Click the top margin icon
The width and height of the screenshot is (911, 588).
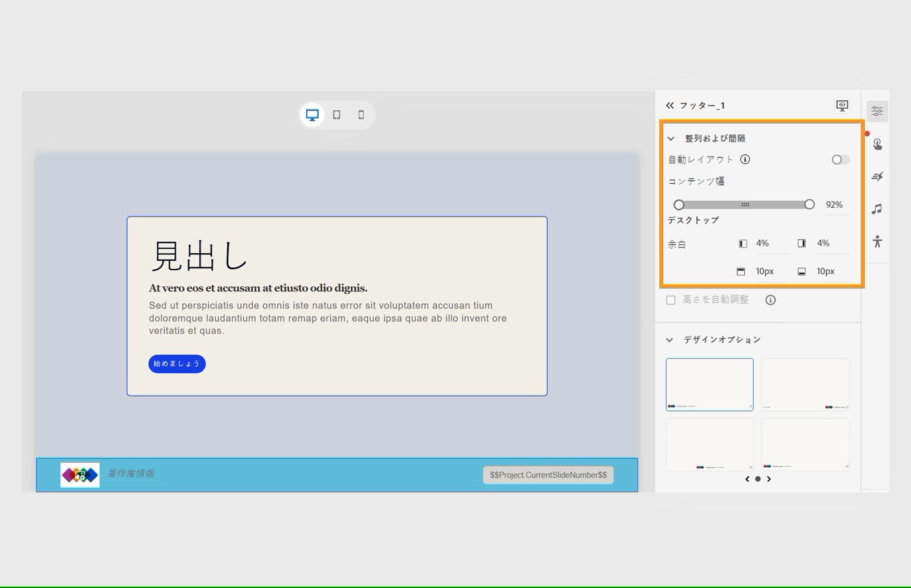point(741,272)
